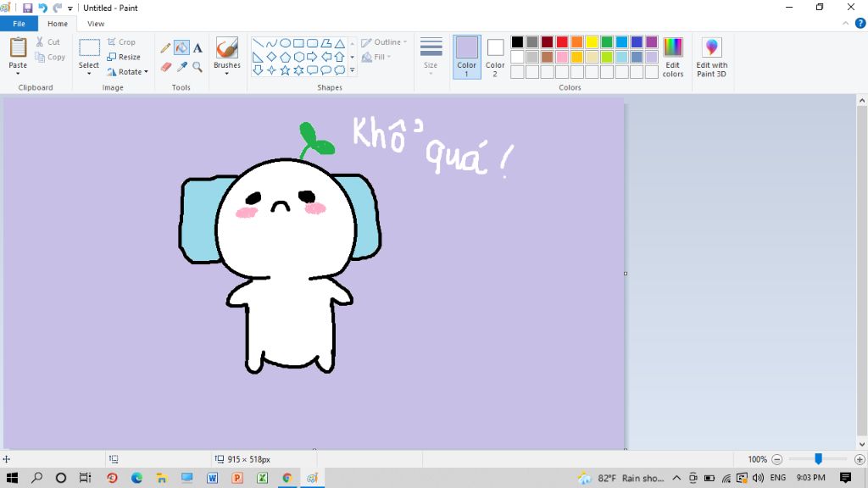Click the Save icon in title bar
This screenshot has width=868, height=488.
[x=27, y=8]
